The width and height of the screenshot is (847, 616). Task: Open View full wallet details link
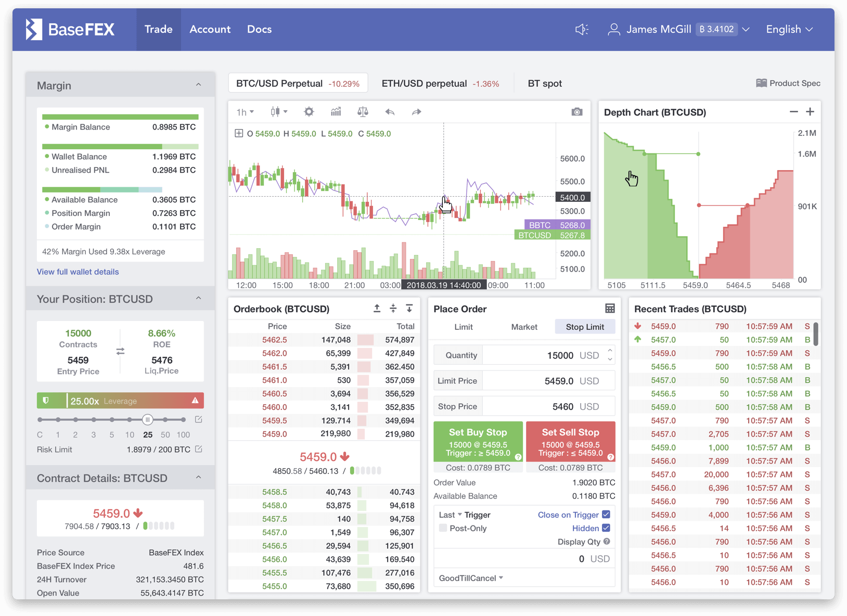click(x=78, y=272)
